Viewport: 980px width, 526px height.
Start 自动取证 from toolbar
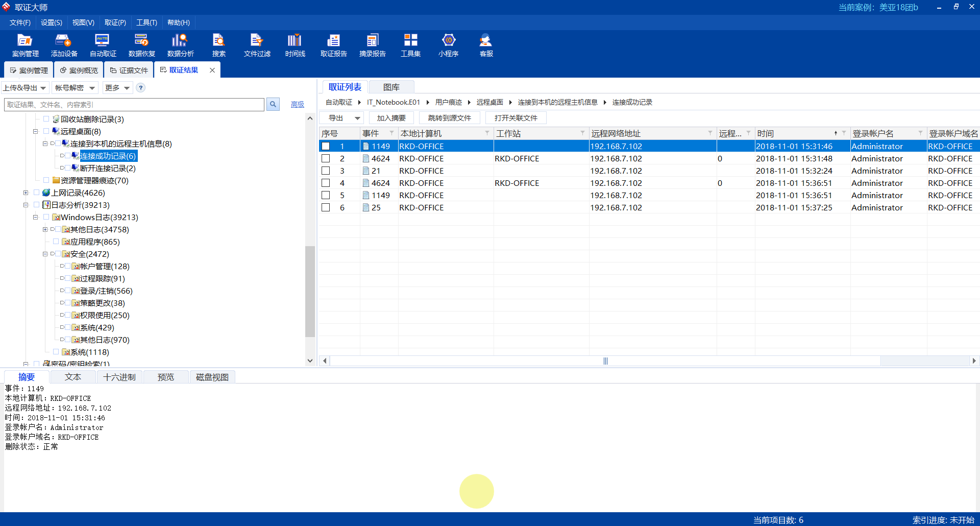103,45
